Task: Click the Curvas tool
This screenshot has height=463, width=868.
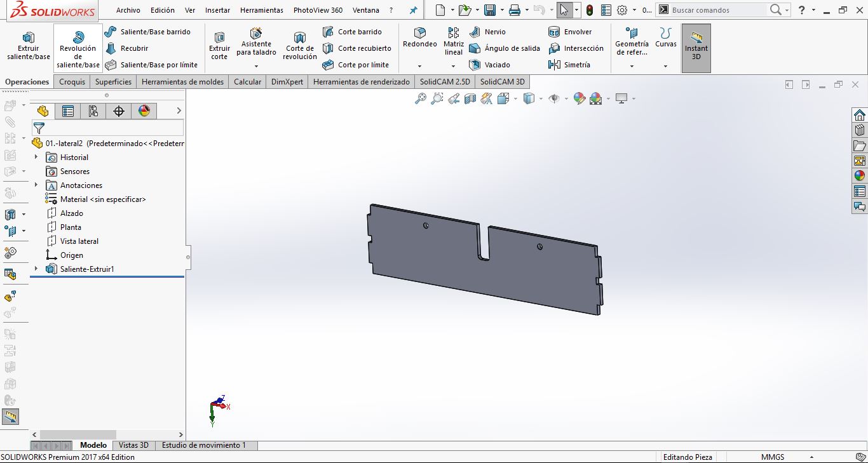Action: click(666, 38)
